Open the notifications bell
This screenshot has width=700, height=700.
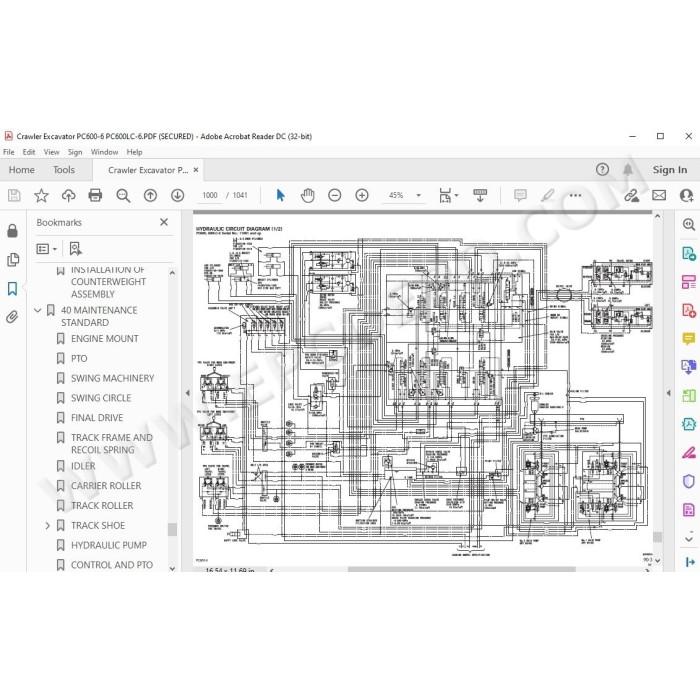pyautogui.click(x=628, y=169)
